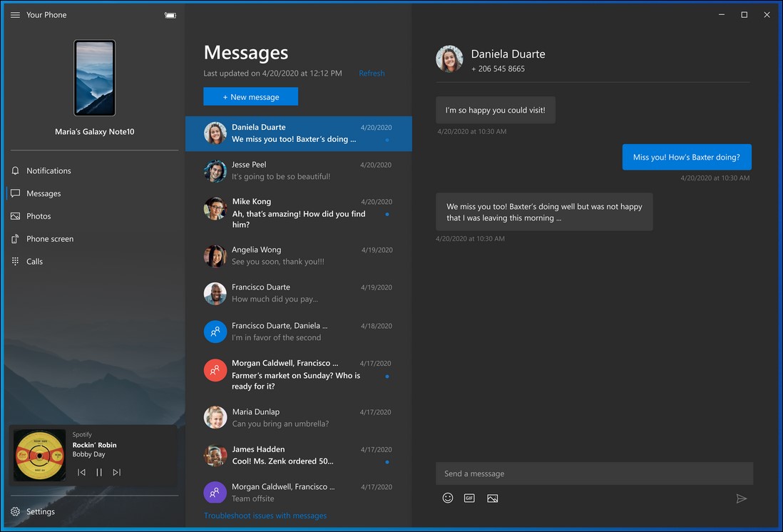783x532 pixels.
Task: Open Troubleshoot issues with messages link
Action: [265, 516]
